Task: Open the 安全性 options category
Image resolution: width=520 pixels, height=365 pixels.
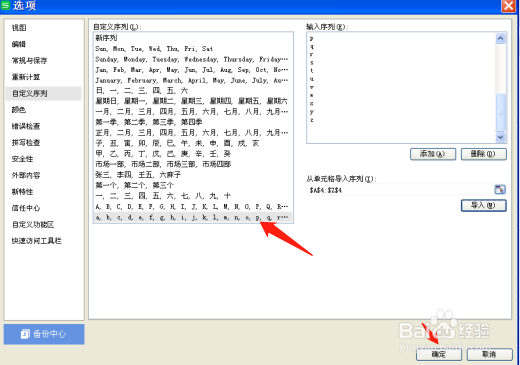Action: (22, 159)
